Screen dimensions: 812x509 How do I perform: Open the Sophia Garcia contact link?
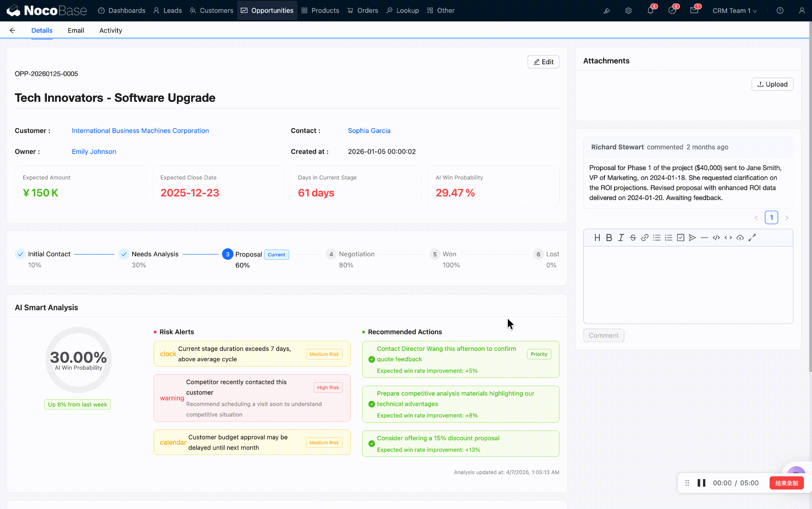(x=369, y=131)
